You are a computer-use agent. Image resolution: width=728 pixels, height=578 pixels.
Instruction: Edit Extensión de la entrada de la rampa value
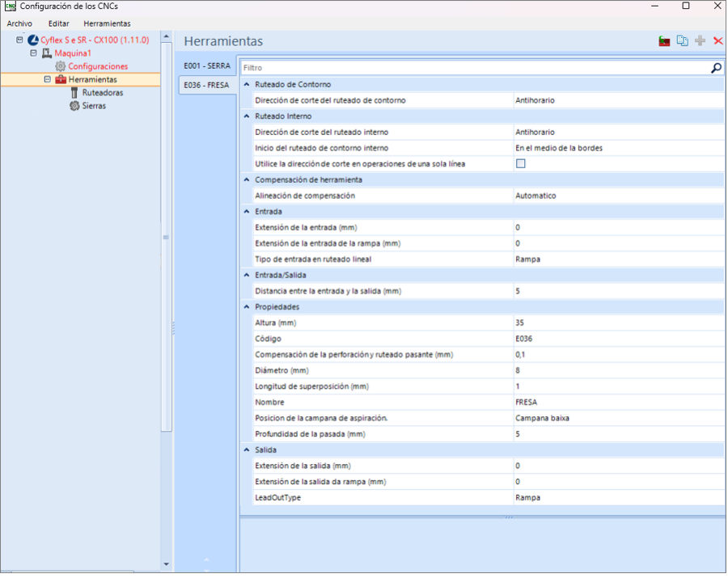click(x=619, y=243)
